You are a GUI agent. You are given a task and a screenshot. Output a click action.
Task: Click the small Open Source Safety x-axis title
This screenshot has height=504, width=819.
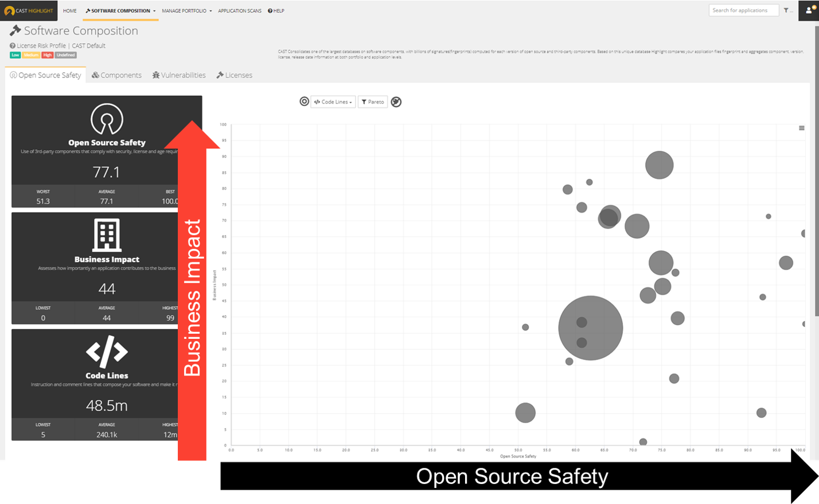tap(518, 456)
